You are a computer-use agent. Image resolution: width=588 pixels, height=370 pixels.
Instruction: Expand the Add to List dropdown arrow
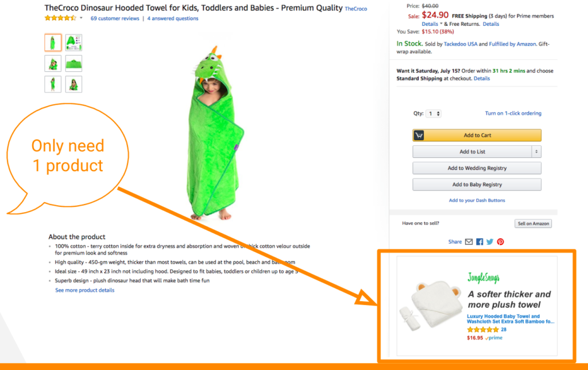tap(536, 152)
